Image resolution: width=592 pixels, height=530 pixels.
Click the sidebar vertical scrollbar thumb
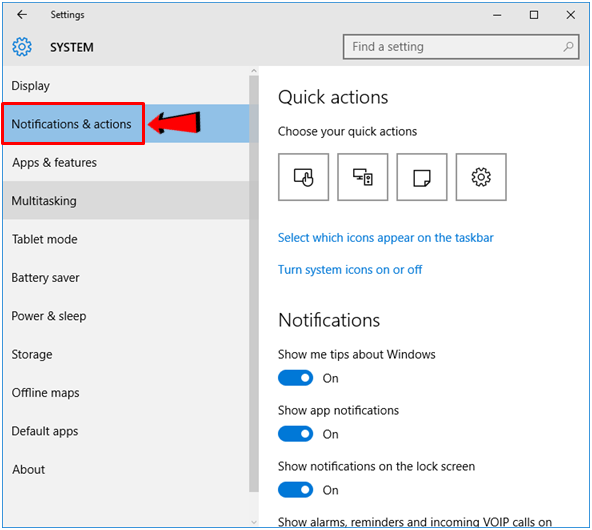click(x=254, y=283)
